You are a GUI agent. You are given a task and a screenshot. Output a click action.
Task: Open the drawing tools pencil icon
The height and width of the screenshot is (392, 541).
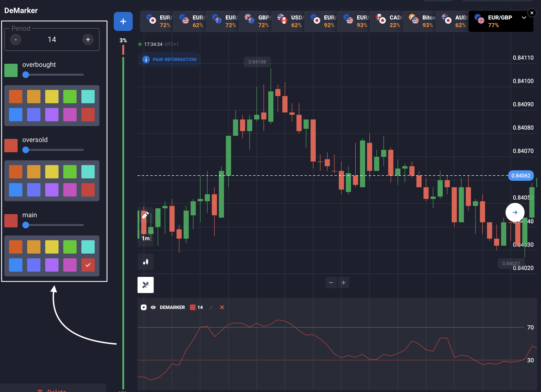[x=146, y=215]
